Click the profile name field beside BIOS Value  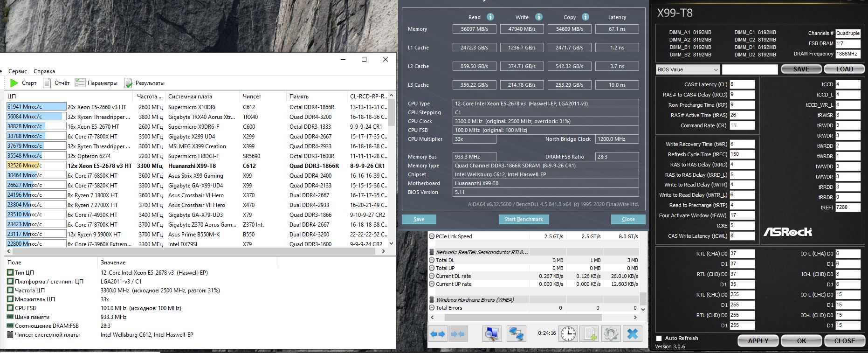(750, 69)
